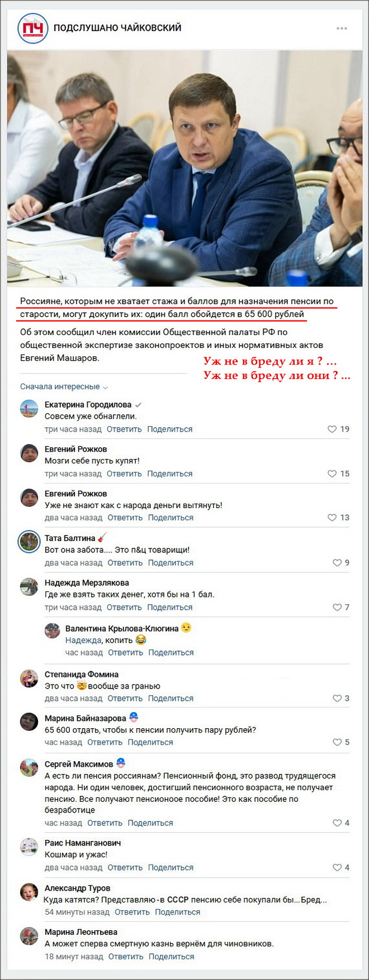Click Поделиться under Сергей Максимов's comment
This screenshot has width=369, height=980.
(150, 823)
